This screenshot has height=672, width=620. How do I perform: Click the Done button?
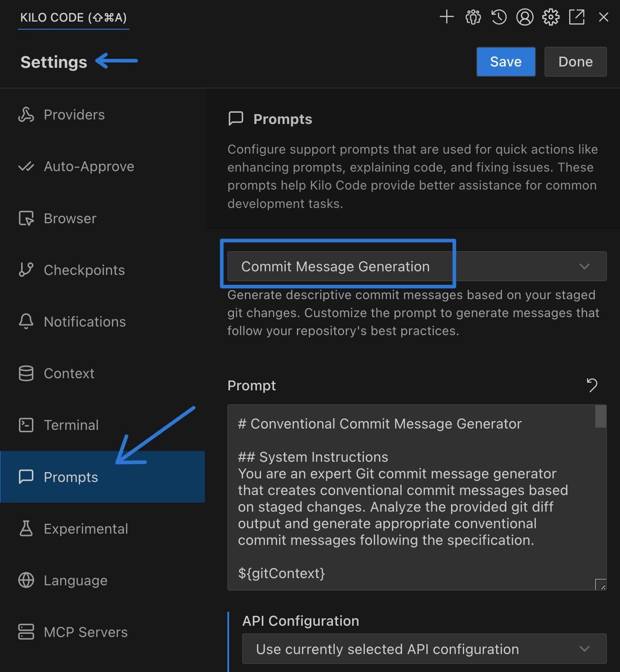(x=576, y=62)
